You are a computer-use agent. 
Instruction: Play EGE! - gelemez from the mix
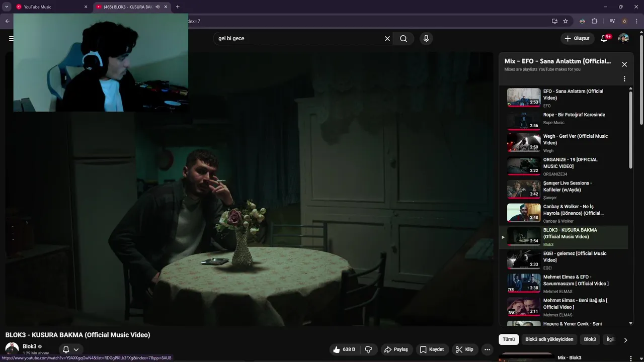tap(564, 260)
